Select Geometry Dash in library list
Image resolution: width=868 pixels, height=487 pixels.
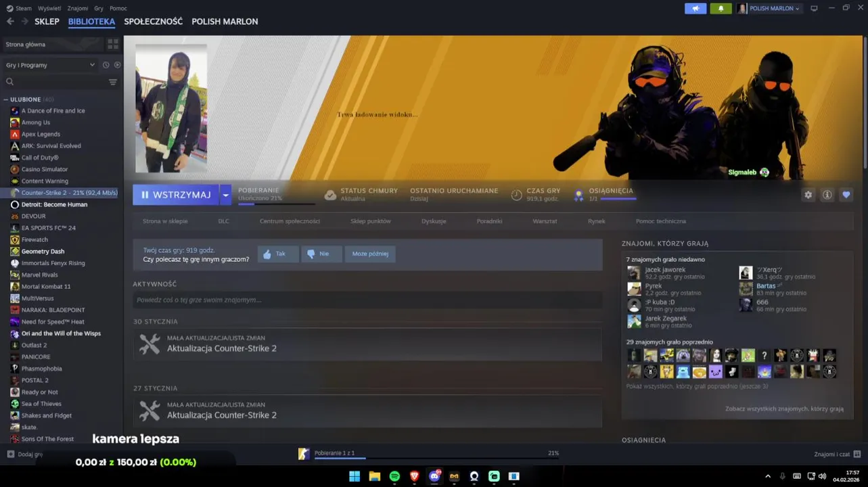coord(43,251)
